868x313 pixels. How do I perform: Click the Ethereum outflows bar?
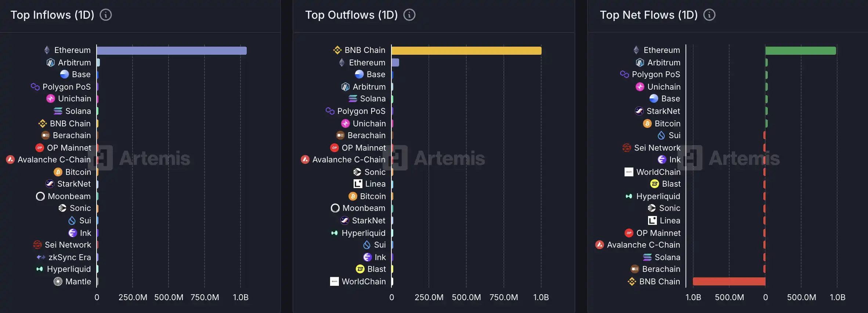[x=395, y=62]
